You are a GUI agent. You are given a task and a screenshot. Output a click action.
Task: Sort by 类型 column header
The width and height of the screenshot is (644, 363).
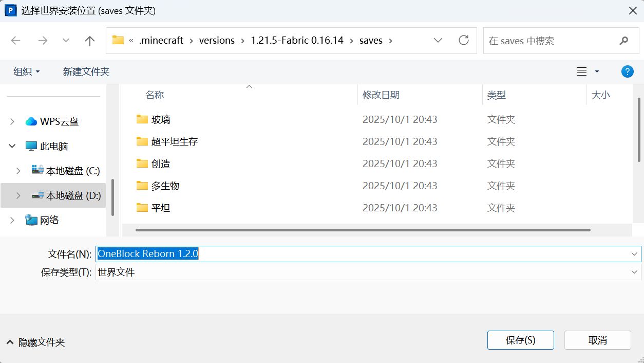pos(497,95)
